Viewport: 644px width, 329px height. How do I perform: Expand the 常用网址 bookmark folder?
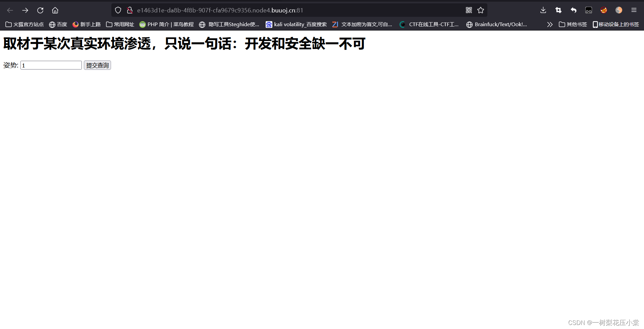120,25
